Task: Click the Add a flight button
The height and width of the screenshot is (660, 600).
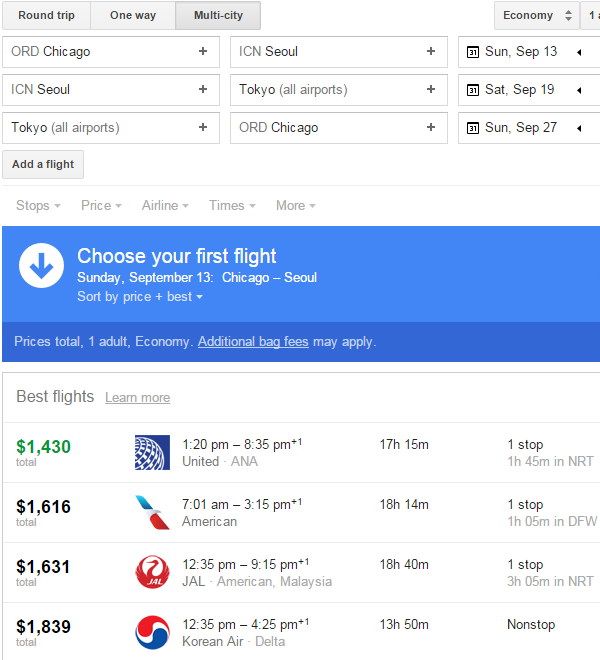Action: coord(43,164)
